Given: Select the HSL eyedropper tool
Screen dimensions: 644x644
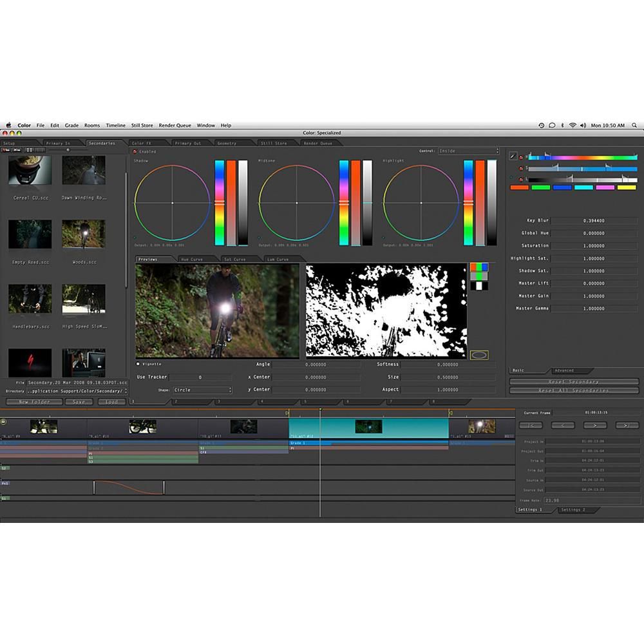Looking at the screenshot, I should 513,156.
